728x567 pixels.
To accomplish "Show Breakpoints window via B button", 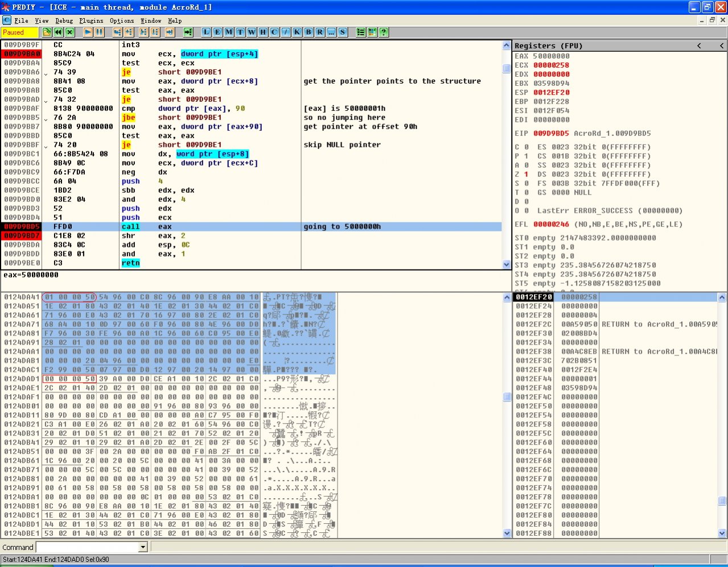I will tap(309, 32).
